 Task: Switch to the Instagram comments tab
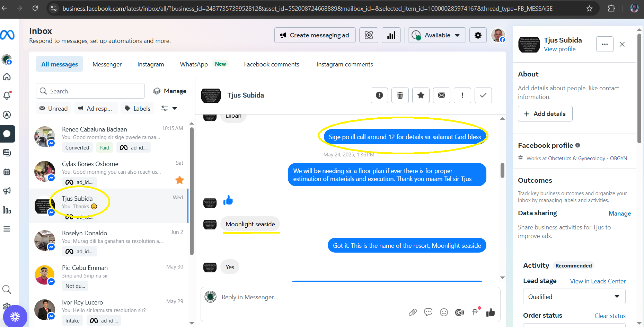click(345, 64)
